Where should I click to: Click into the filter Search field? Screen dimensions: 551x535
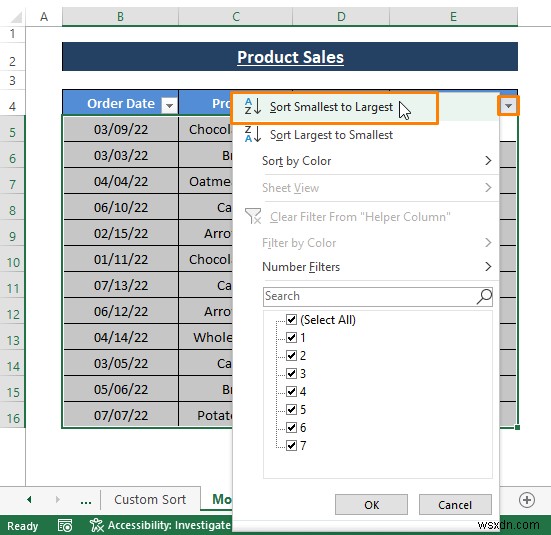click(x=369, y=296)
